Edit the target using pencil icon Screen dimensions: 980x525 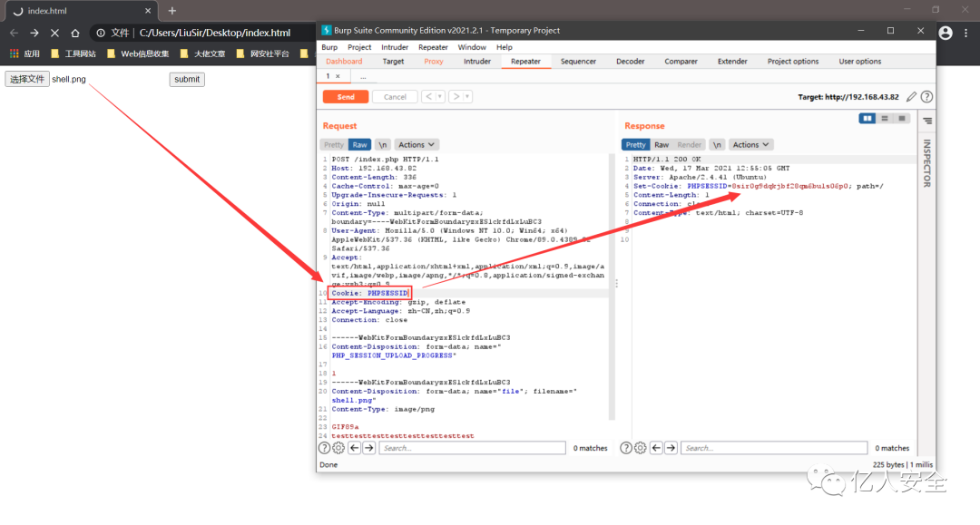click(912, 97)
